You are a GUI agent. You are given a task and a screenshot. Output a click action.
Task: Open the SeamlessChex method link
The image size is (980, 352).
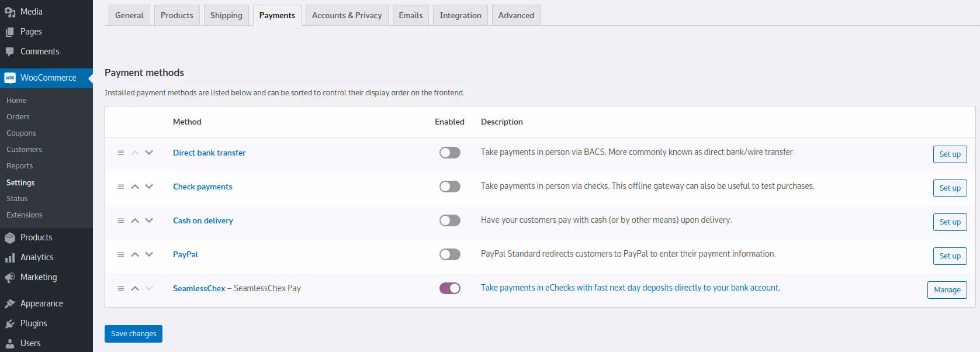(x=199, y=288)
